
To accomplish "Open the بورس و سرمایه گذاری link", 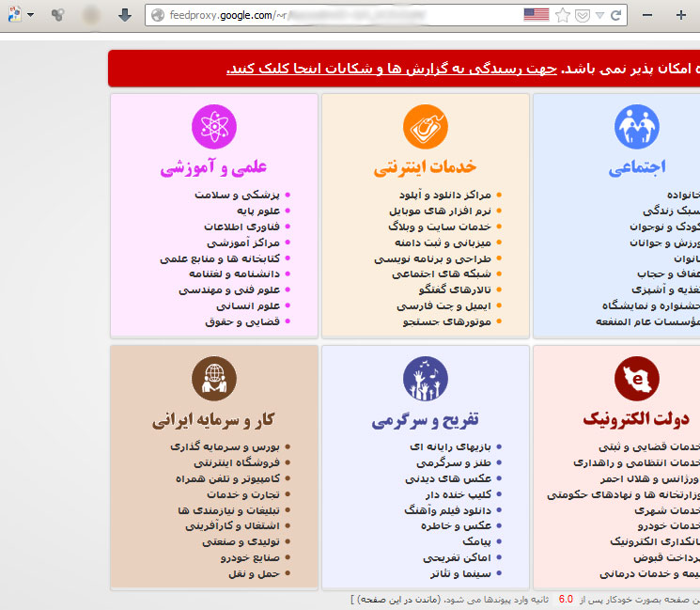I will click(x=225, y=446).
